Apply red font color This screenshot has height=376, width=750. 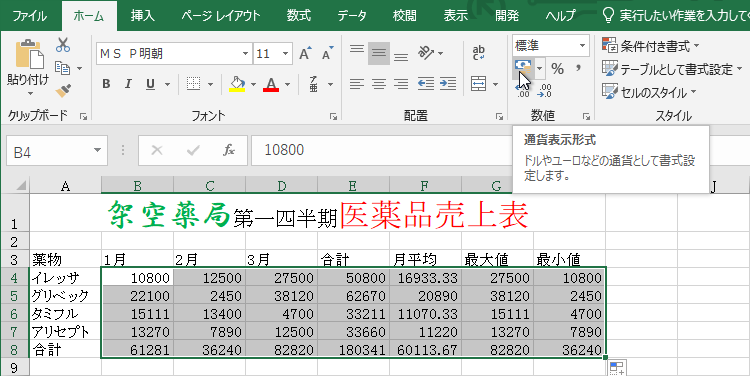pos(271,84)
